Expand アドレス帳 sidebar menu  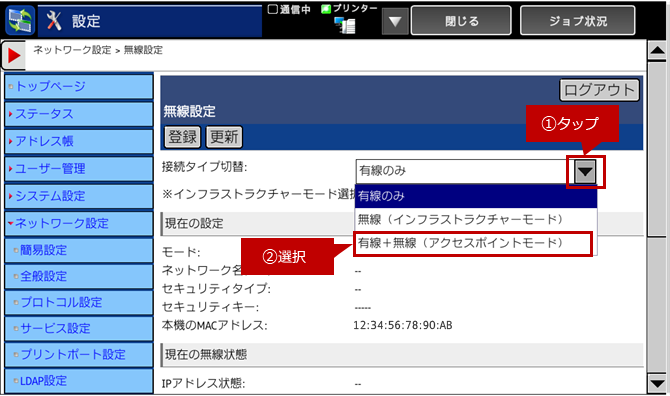[x=79, y=141]
